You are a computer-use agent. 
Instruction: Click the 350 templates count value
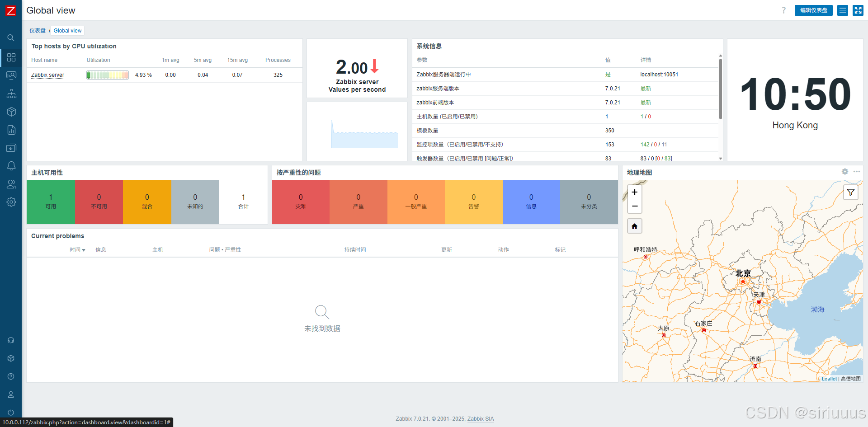point(610,131)
